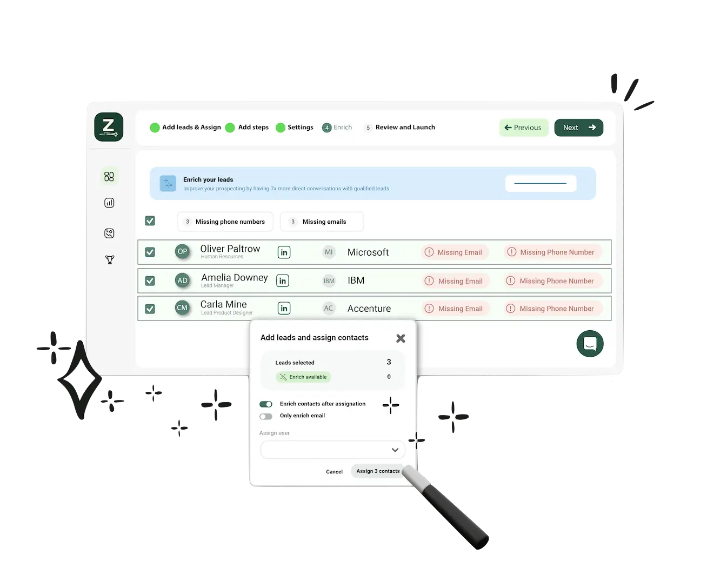Toggle the select-all leads checkbox
This screenshot has height=588, width=707.
pos(150,221)
